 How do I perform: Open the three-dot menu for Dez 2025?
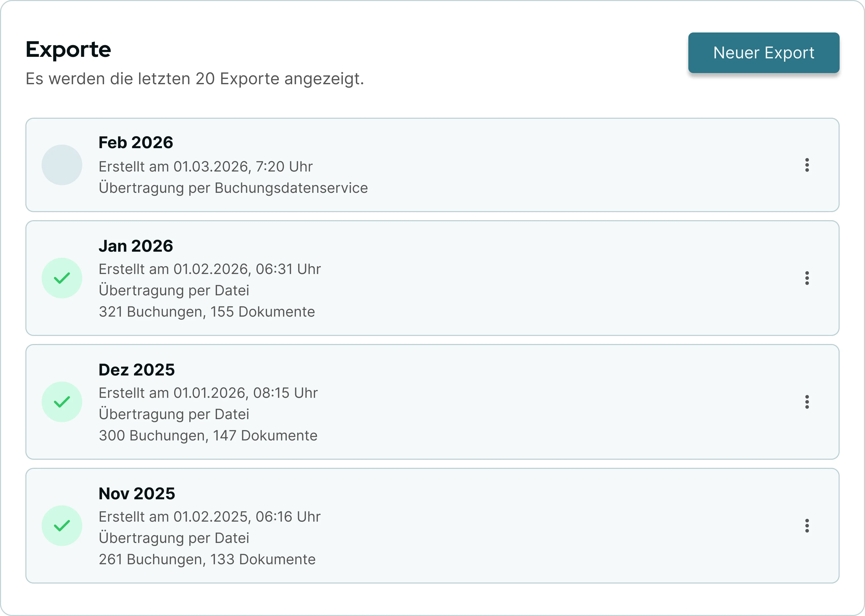click(x=807, y=402)
